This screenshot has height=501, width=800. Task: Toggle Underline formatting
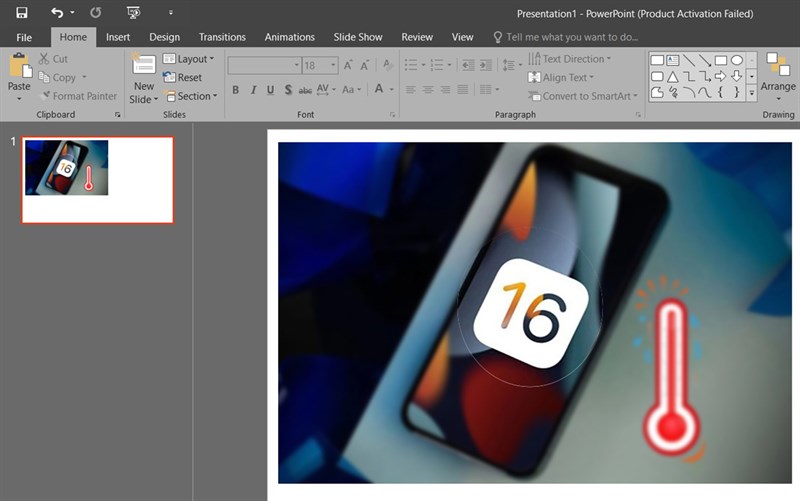(x=270, y=90)
